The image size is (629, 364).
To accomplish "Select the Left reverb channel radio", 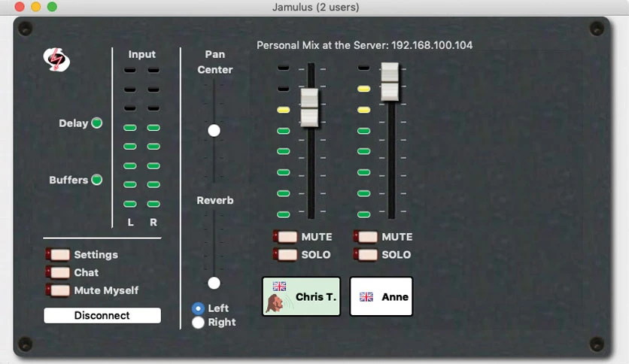I will [x=198, y=308].
